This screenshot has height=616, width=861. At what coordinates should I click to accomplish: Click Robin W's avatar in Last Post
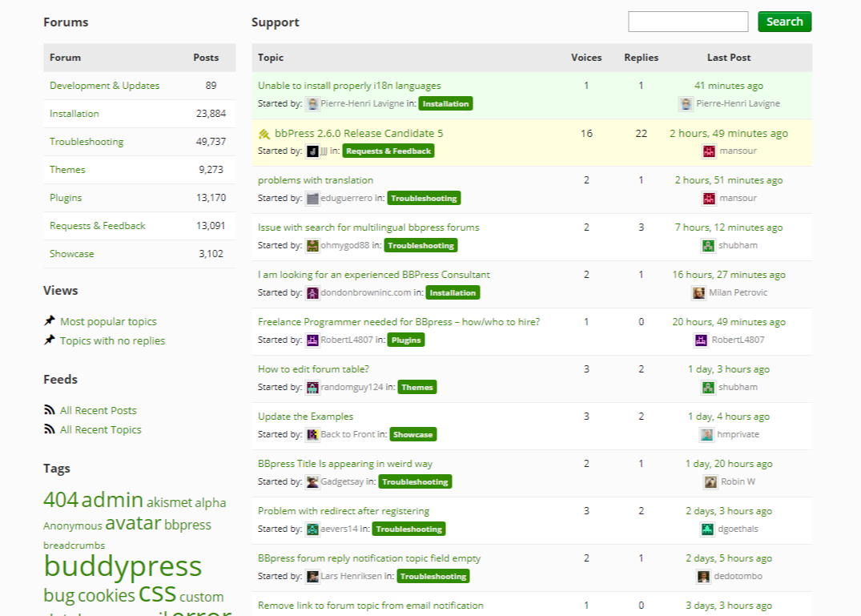[x=710, y=481]
